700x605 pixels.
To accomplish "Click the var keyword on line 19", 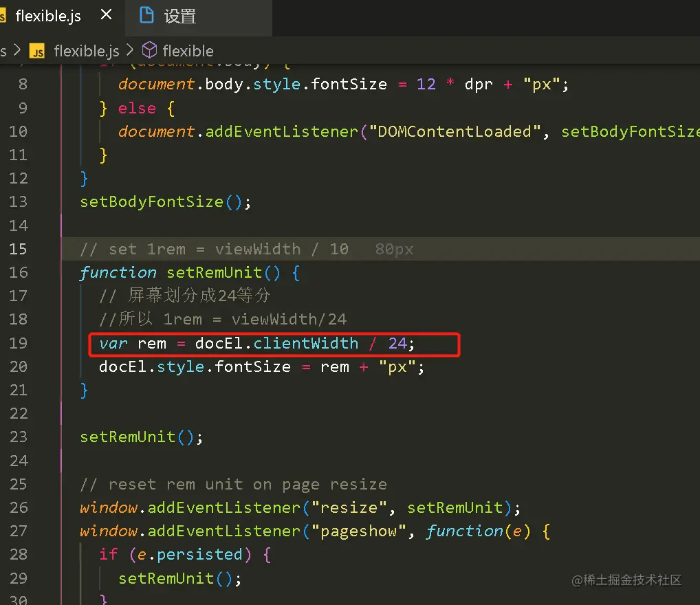I will [113, 343].
